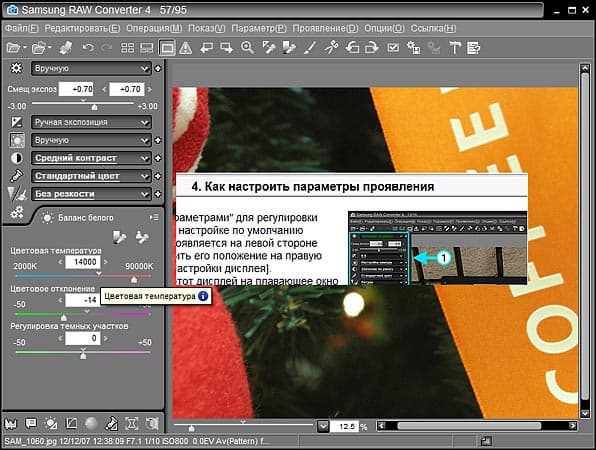Expand the Ручная экспозиция dropdown

tap(91, 122)
